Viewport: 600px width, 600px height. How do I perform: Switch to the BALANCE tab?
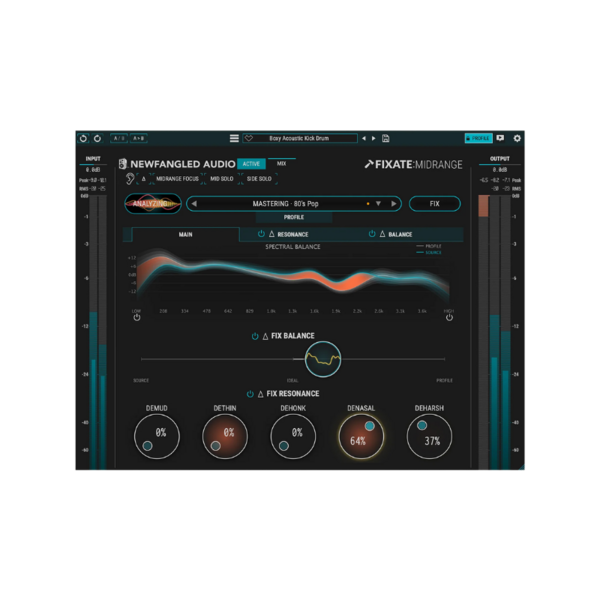click(400, 234)
